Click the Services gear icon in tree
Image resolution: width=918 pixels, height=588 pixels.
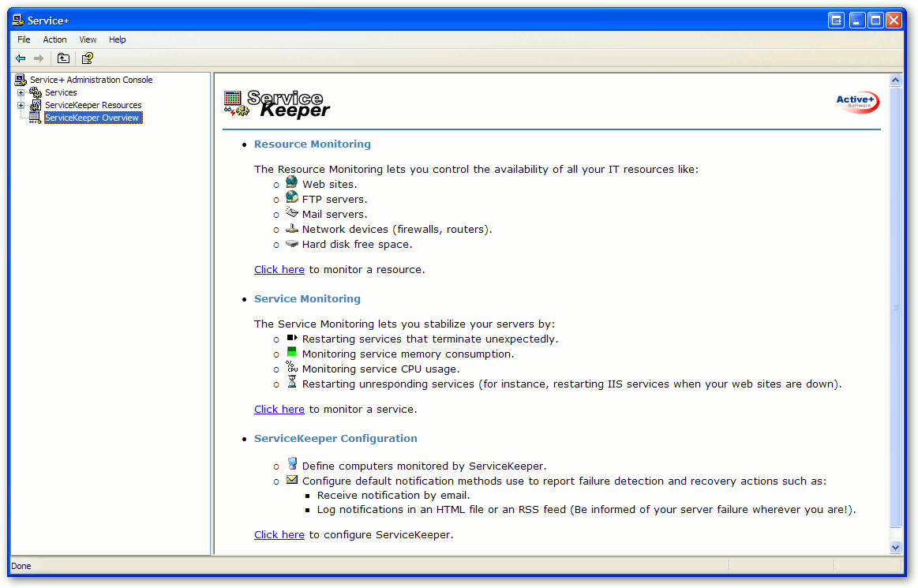36,92
